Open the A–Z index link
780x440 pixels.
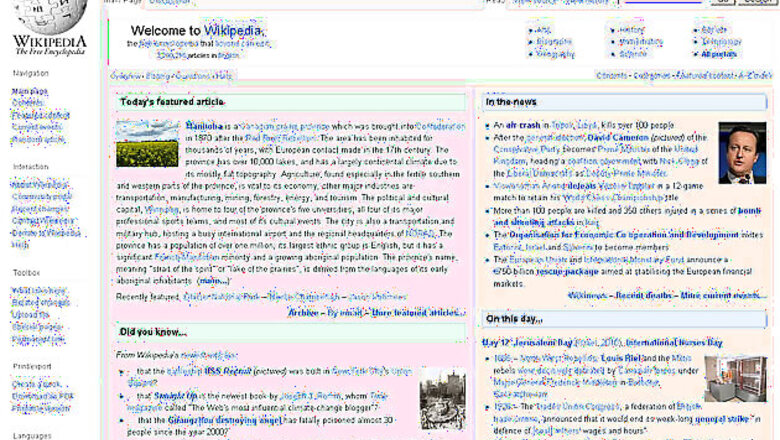coord(755,76)
